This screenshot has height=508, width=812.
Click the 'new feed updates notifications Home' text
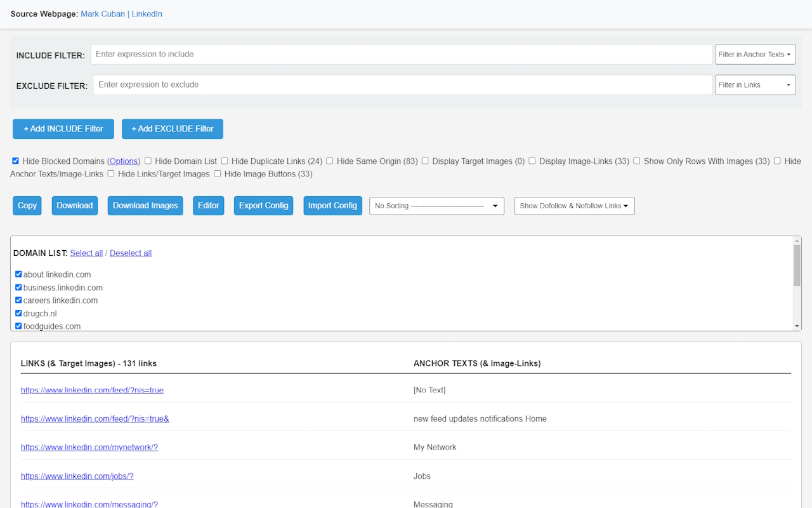pyautogui.click(x=480, y=418)
